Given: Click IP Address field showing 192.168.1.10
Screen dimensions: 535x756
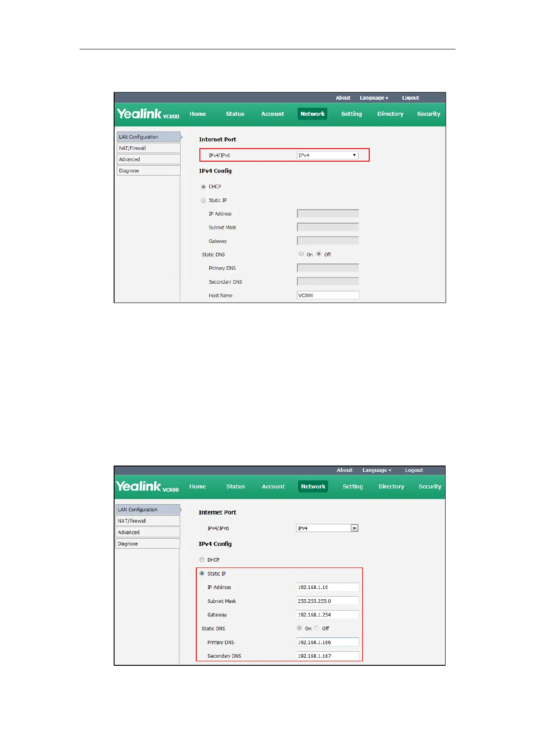Looking at the screenshot, I should pyautogui.click(x=327, y=587).
